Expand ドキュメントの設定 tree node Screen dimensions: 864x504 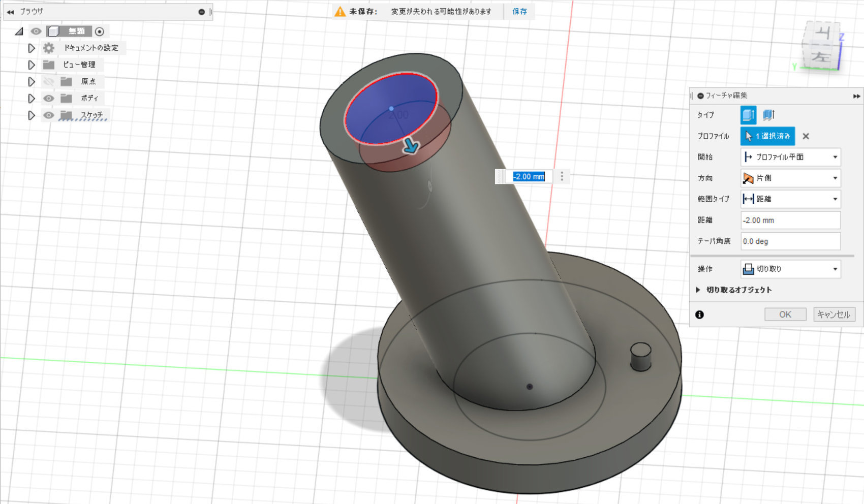click(32, 48)
